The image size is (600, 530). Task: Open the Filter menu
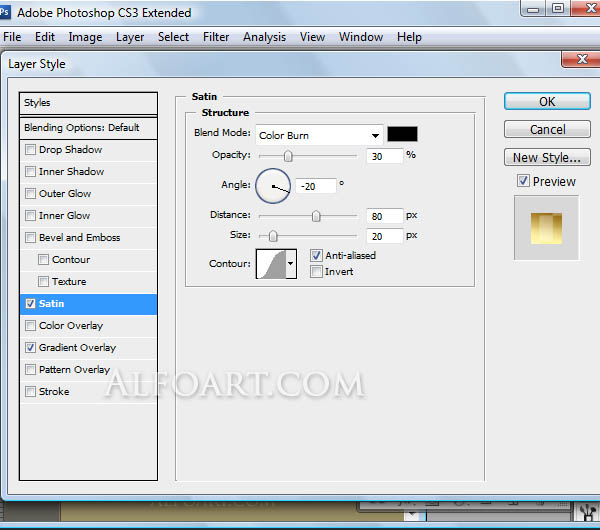tap(216, 37)
